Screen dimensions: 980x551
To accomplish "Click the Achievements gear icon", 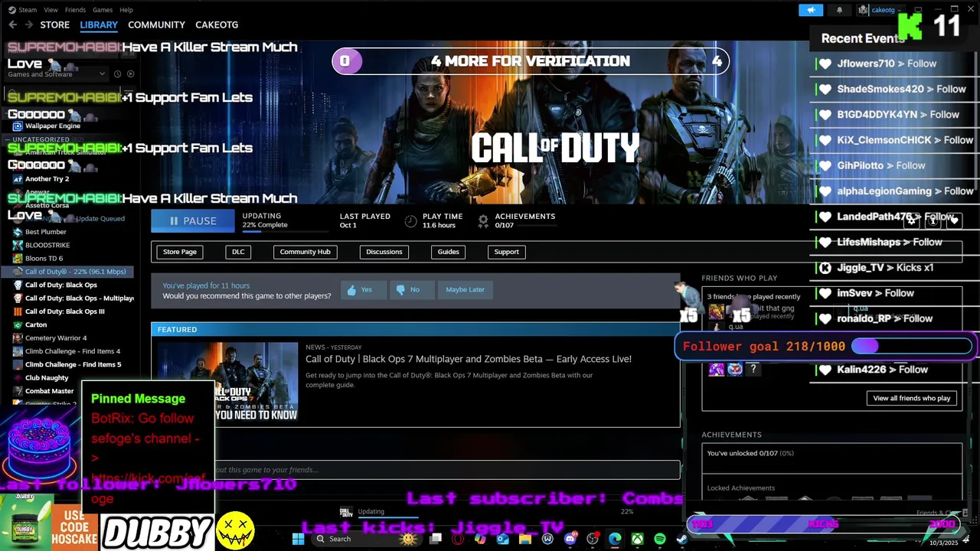I will (483, 221).
